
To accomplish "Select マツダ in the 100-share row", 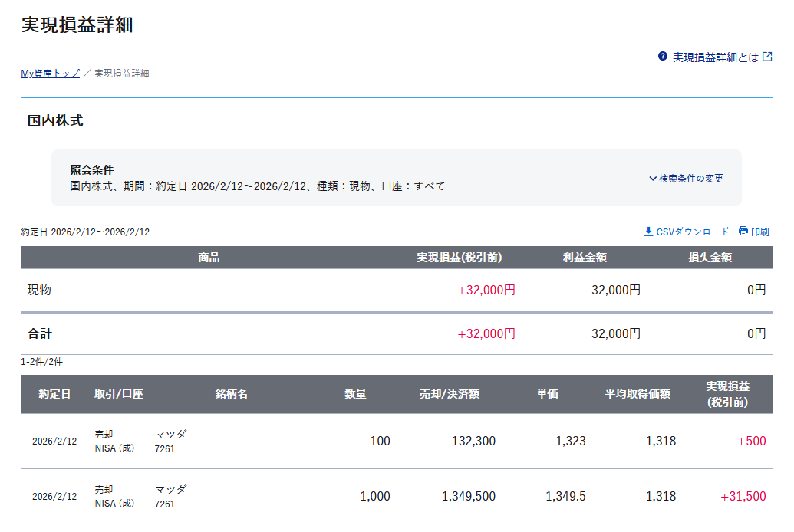I will (x=170, y=434).
